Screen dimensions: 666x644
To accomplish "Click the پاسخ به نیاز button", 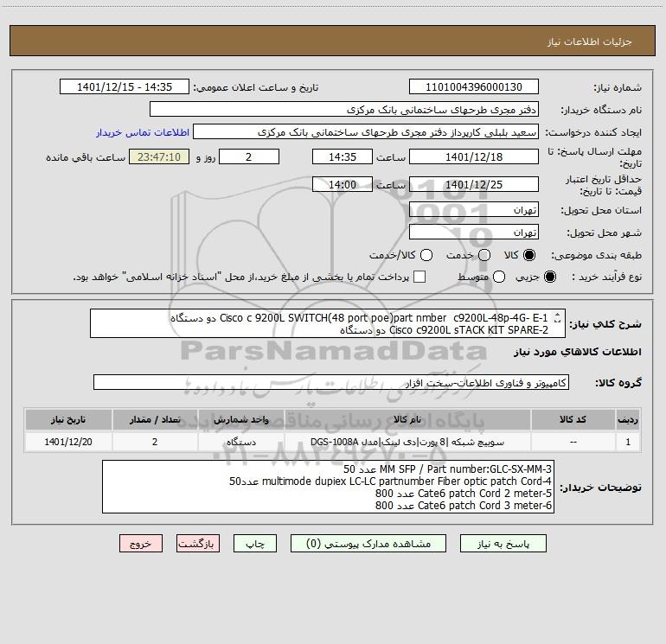I will [503, 544].
